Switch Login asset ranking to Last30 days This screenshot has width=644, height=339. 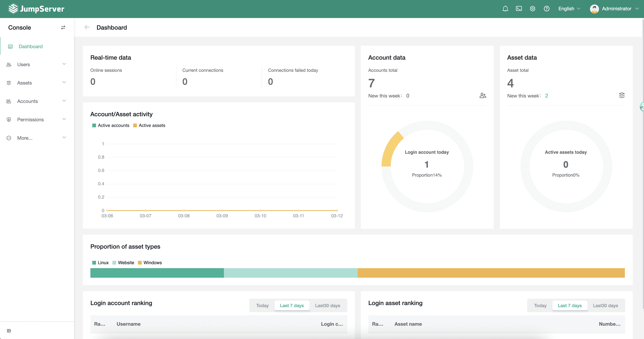pos(605,305)
